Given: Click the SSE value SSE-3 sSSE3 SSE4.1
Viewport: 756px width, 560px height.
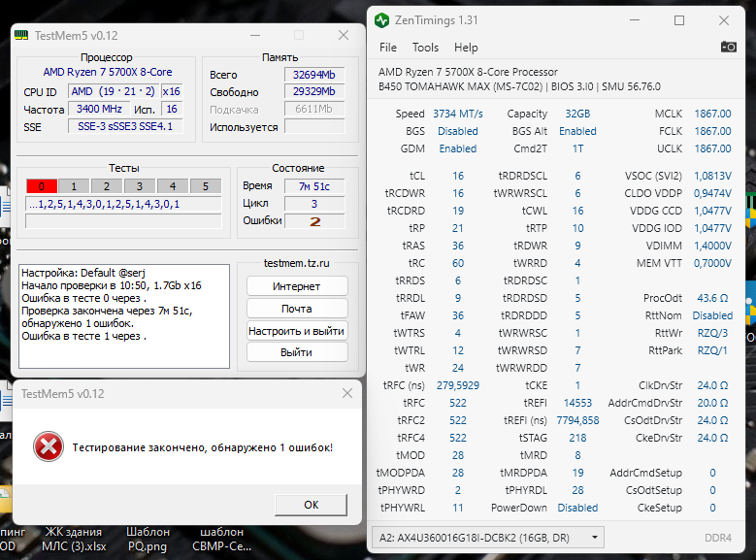Looking at the screenshot, I should pyautogui.click(x=125, y=126).
